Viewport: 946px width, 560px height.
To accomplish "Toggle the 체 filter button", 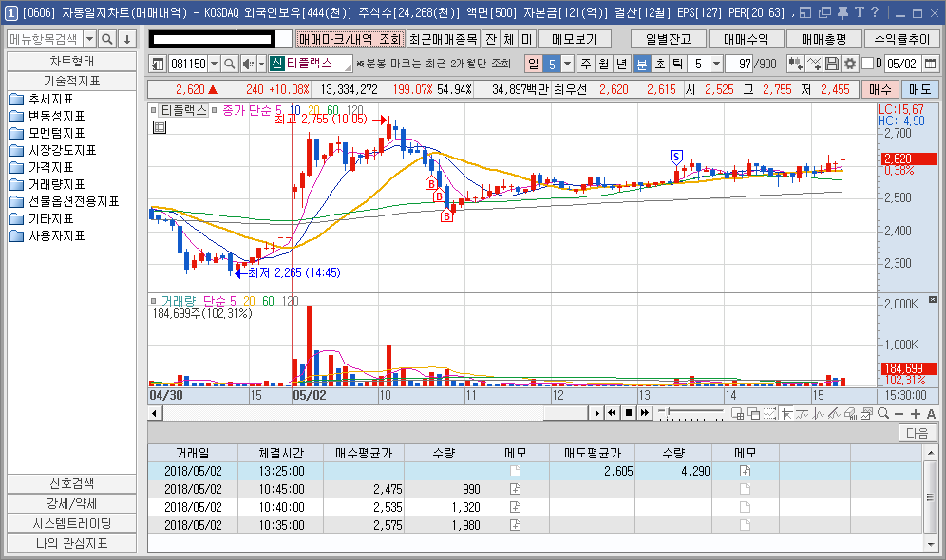I will tap(508, 39).
